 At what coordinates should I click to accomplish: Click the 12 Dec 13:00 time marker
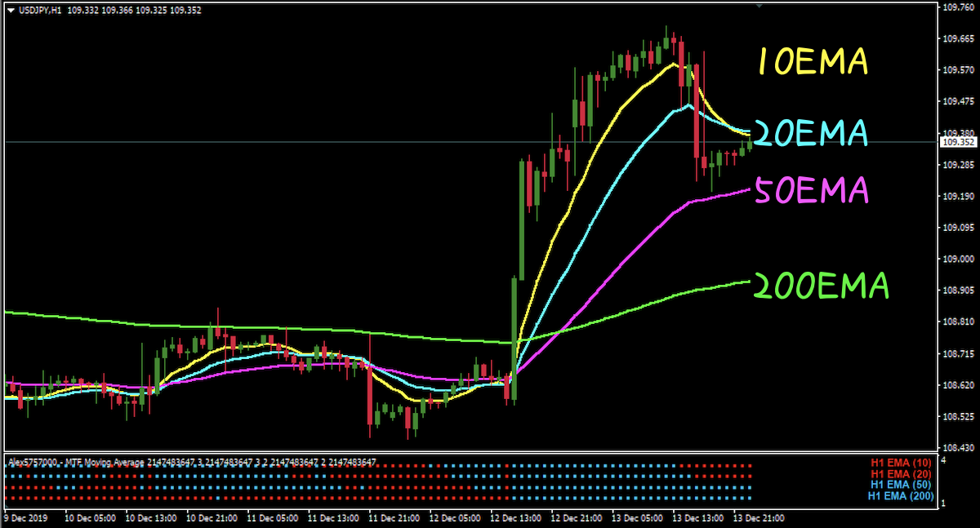(515, 517)
